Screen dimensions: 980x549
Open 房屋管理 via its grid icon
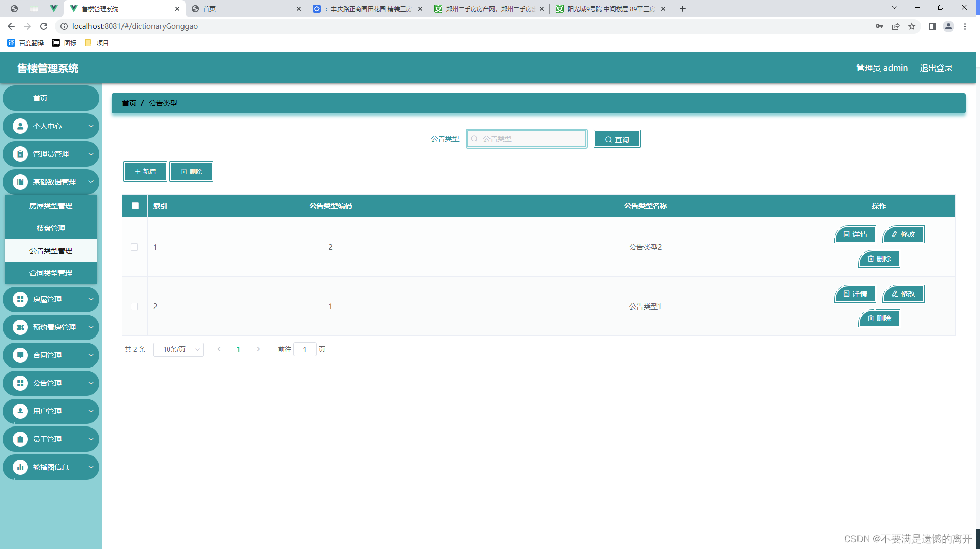(20, 299)
